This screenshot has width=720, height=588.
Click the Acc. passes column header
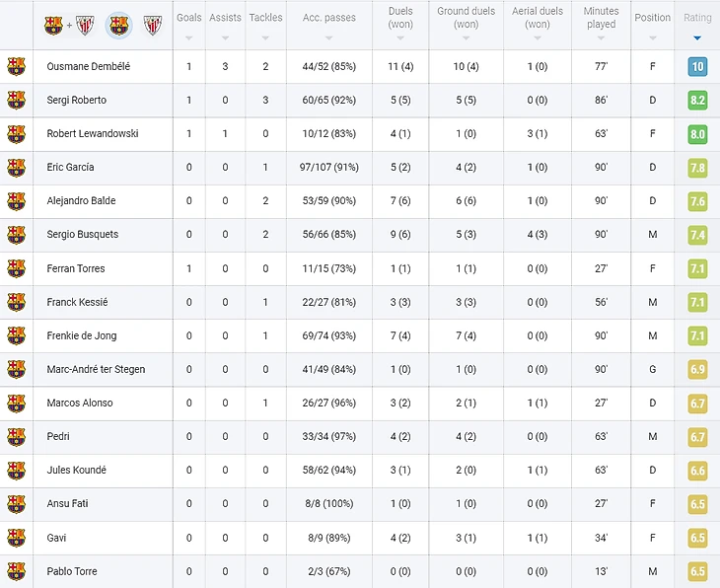click(330, 18)
